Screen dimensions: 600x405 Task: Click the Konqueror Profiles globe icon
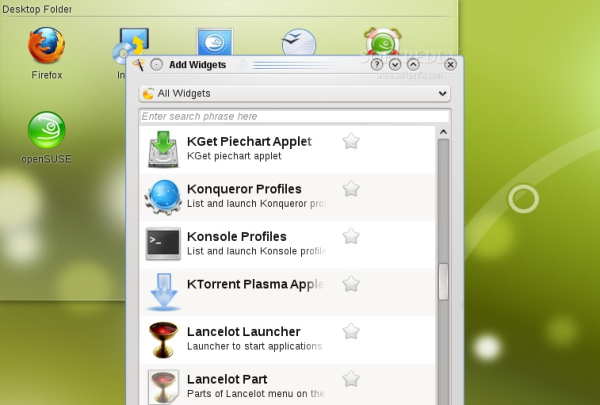coord(163,197)
